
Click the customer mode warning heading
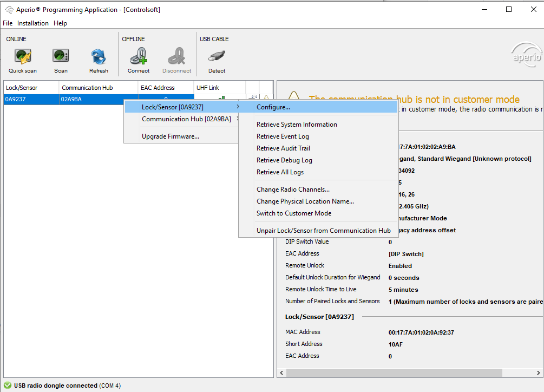pyautogui.click(x=414, y=100)
